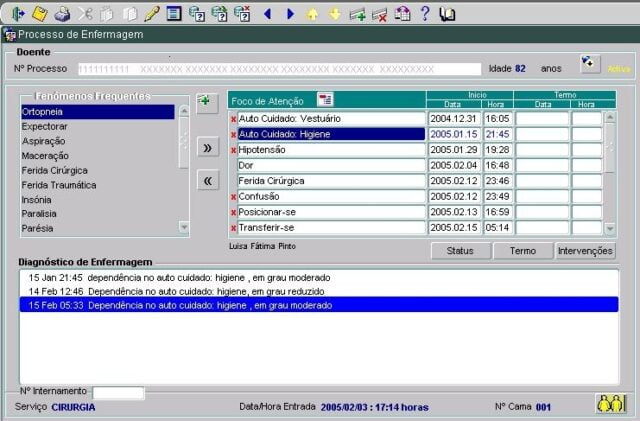Toggle the red X marker beside Confusão
The height and width of the screenshot is (421, 640).
234,197
